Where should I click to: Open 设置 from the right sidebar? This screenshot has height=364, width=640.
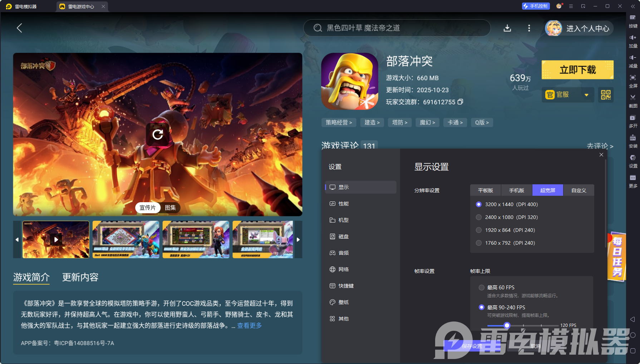tap(633, 161)
